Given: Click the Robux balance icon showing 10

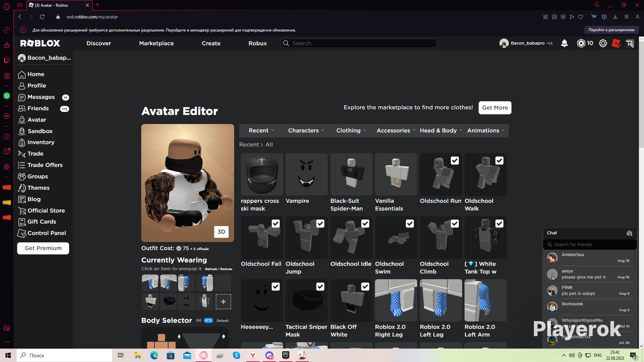Looking at the screenshot, I should tap(581, 43).
